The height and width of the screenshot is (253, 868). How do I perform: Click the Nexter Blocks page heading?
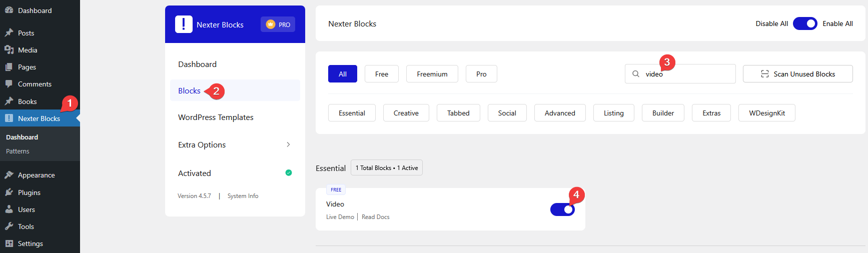coord(352,23)
